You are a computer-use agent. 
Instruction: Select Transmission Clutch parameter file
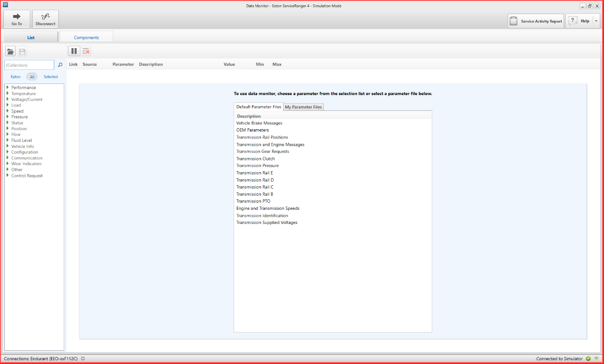click(255, 159)
